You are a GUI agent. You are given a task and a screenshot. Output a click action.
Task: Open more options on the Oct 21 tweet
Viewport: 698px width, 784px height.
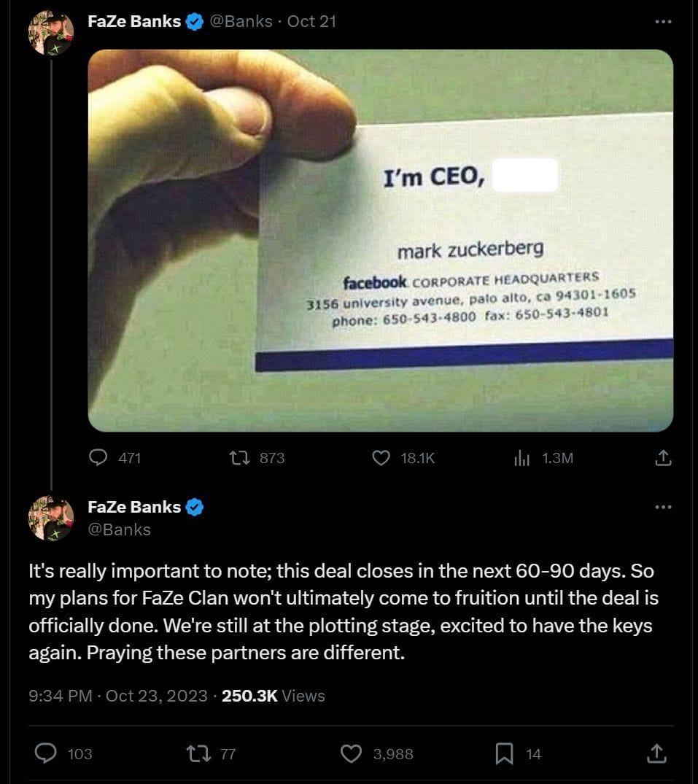[662, 22]
